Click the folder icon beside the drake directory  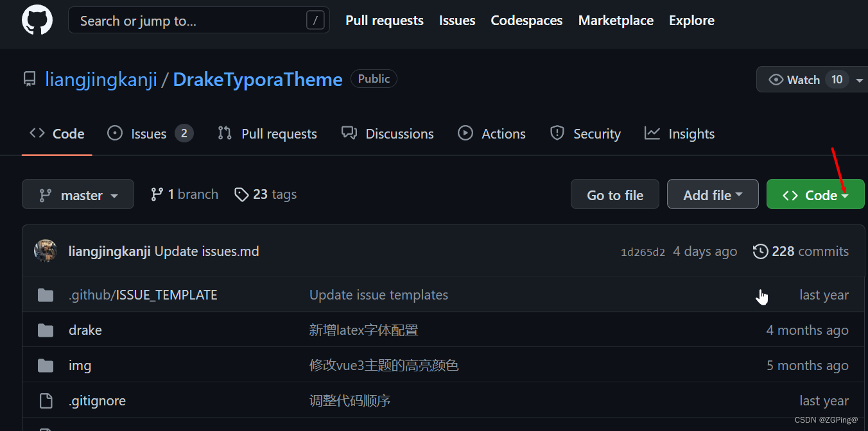(x=45, y=330)
